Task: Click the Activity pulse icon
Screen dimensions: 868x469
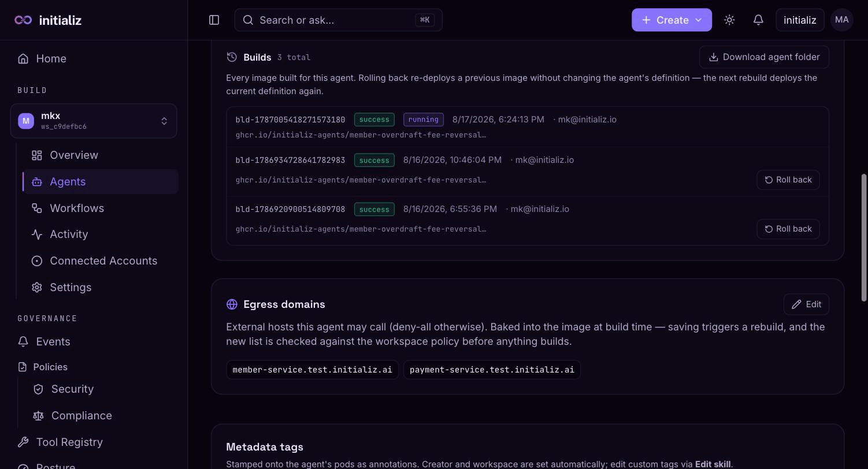Action: point(37,234)
